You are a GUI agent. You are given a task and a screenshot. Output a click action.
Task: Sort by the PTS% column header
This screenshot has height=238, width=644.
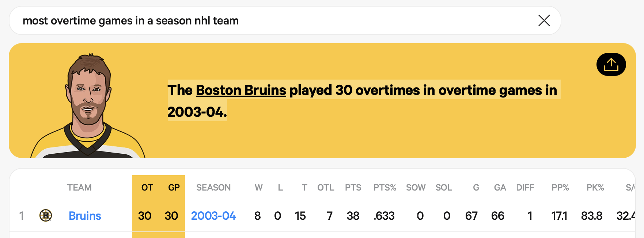(x=384, y=188)
